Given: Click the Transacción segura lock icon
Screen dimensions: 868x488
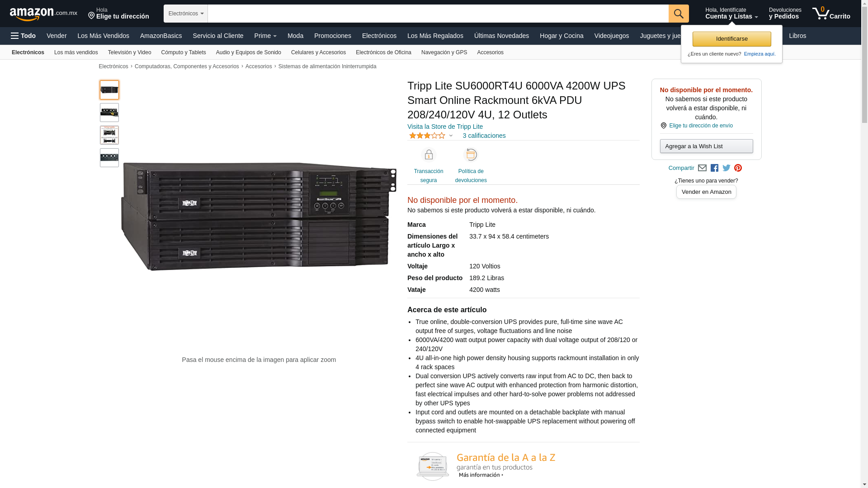Looking at the screenshot, I should click(429, 155).
